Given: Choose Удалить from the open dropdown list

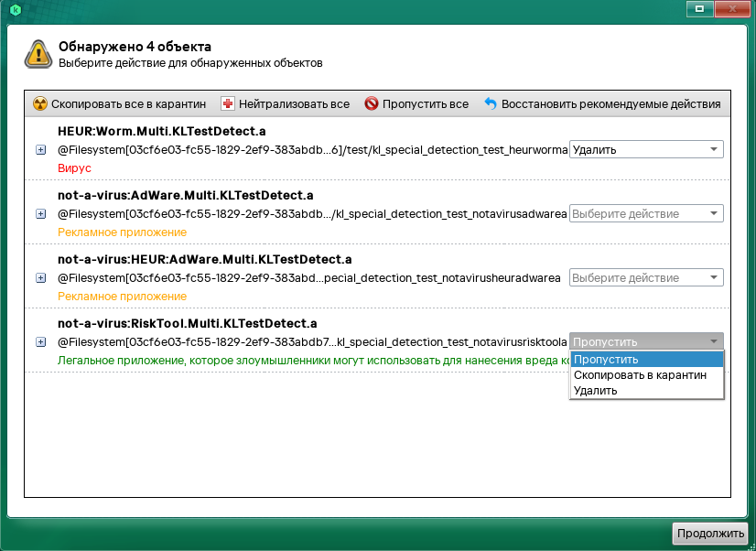Looking at the screenshot, I should point(595,391).
